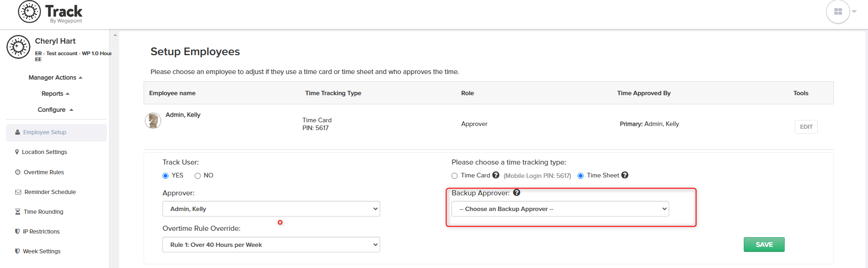Viewport: 868px width, 268px height.
Task: Collapse the Configure menu section
Action: click(55, 110)
